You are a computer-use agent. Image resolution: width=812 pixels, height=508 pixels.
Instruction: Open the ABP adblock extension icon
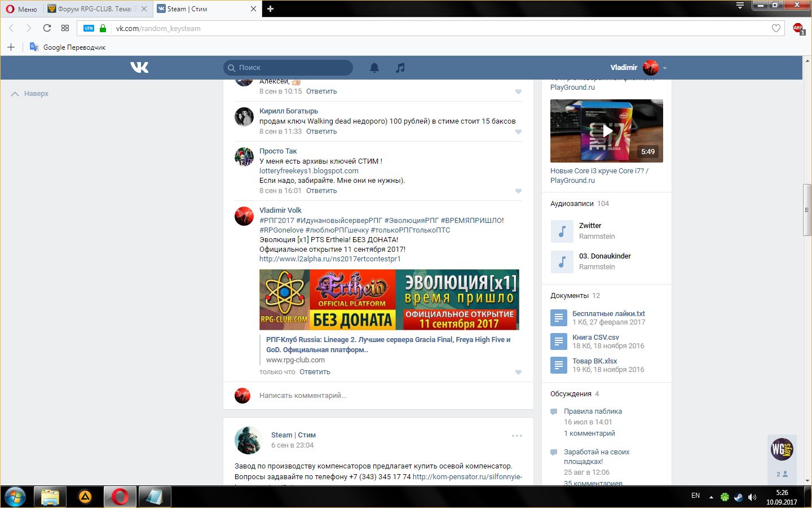(x=798, y=28)
